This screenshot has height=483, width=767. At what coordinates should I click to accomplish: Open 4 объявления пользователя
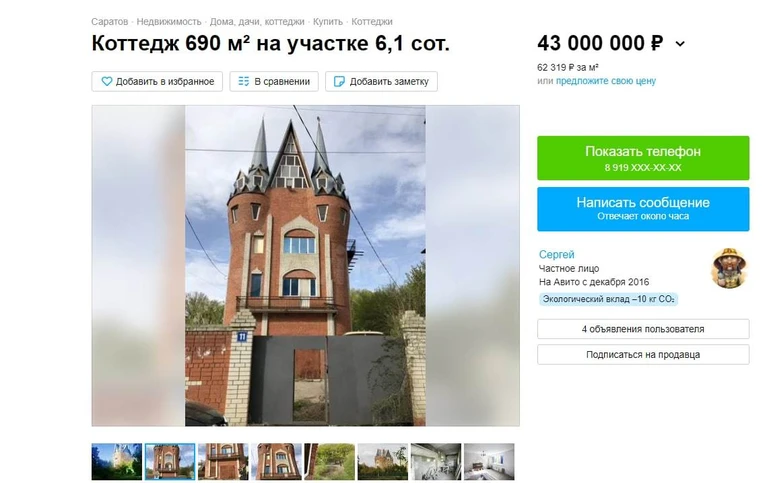[643, 329]
